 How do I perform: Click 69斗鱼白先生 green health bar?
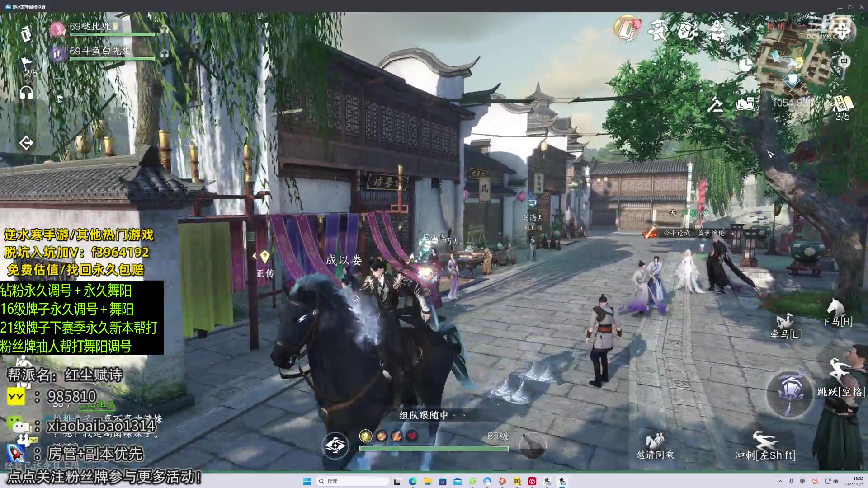click(x=112, y=59)
